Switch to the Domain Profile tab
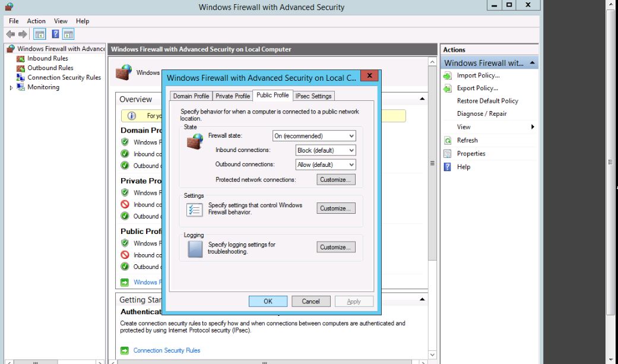The height and width of the screenshot is (364, 618). click(x=191, y=96)
